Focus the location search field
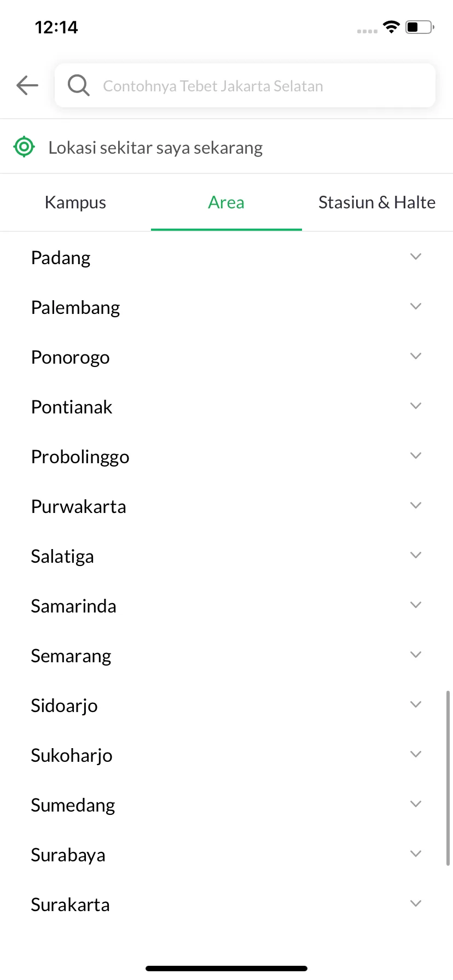 [245, 85]
